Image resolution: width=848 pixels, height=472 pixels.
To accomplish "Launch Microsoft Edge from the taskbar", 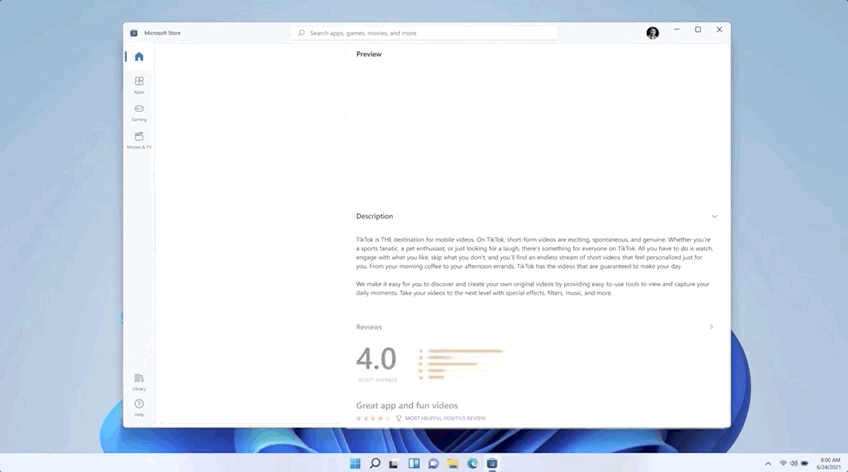I will coord(472,463).
